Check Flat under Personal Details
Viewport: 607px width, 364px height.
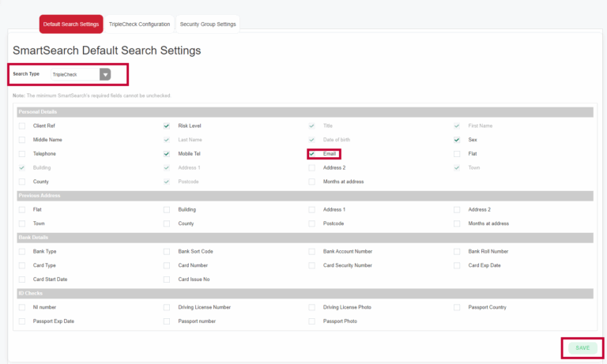(457, 153)
